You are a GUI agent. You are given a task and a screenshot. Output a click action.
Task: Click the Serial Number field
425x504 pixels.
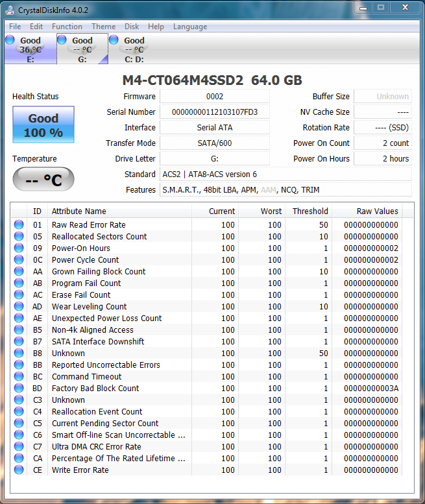click(214, 112)
